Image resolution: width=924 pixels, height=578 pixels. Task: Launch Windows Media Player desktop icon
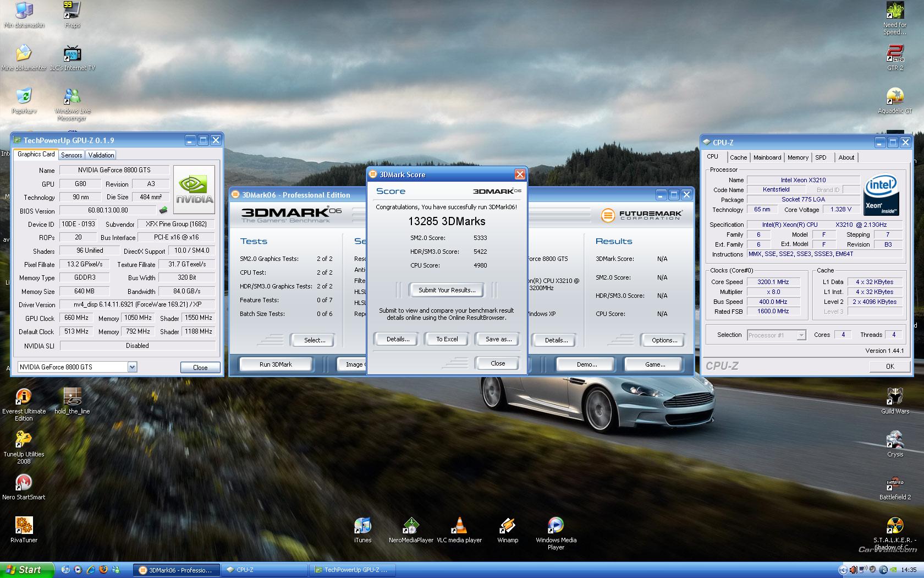click(556, 533)
